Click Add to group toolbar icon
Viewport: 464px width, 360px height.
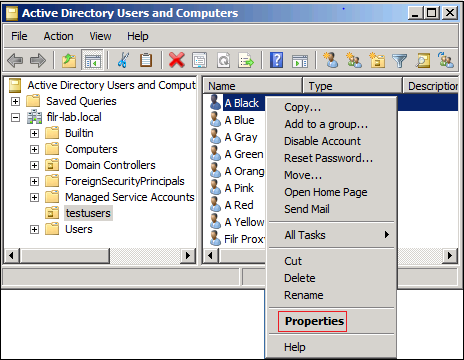[446, 60]
